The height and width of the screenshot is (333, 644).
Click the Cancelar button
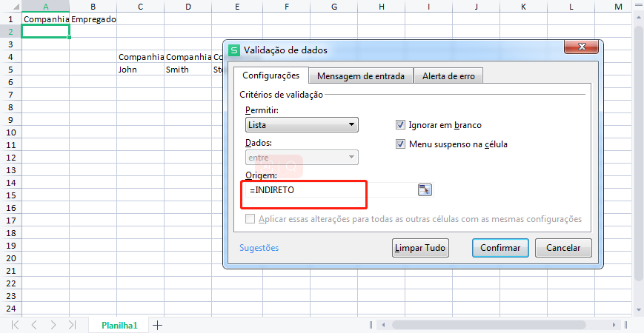point(563,248)
